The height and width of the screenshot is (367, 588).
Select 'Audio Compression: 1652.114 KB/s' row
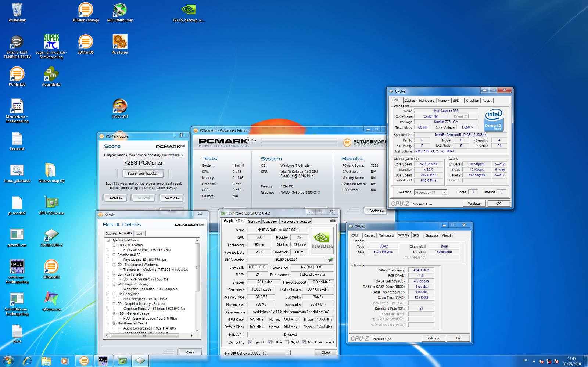(x=150, y=328)
